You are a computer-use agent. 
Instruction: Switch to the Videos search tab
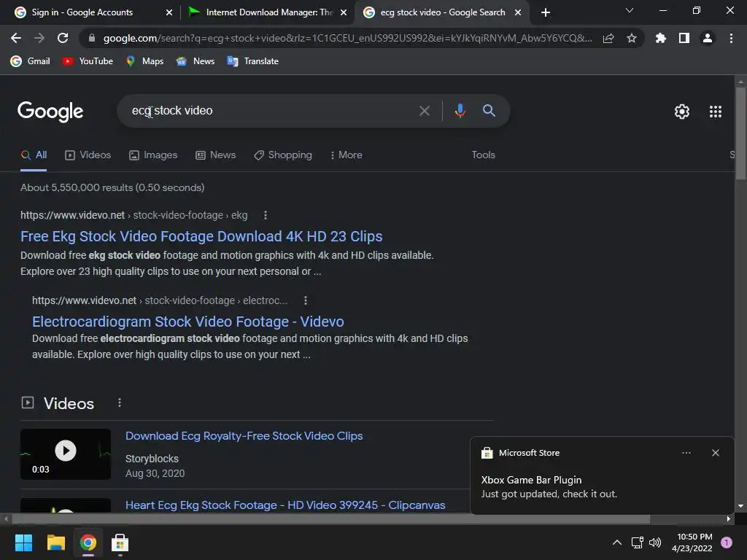coord(88,155)
